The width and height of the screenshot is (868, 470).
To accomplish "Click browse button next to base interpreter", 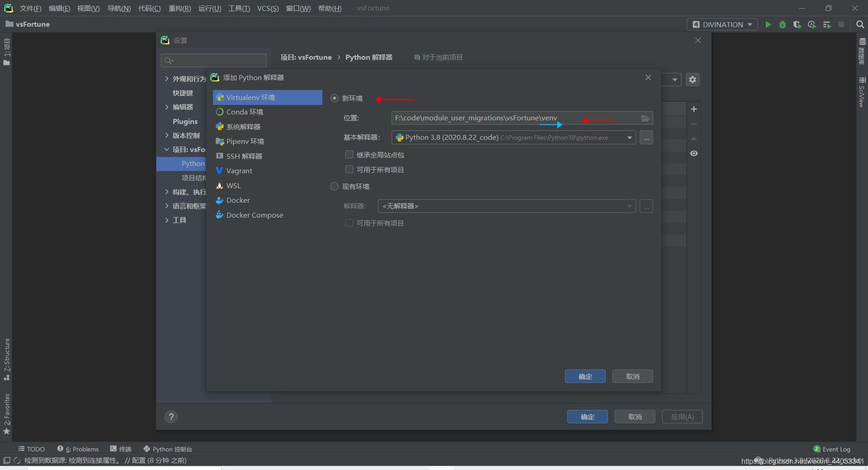I will [646, 138].
